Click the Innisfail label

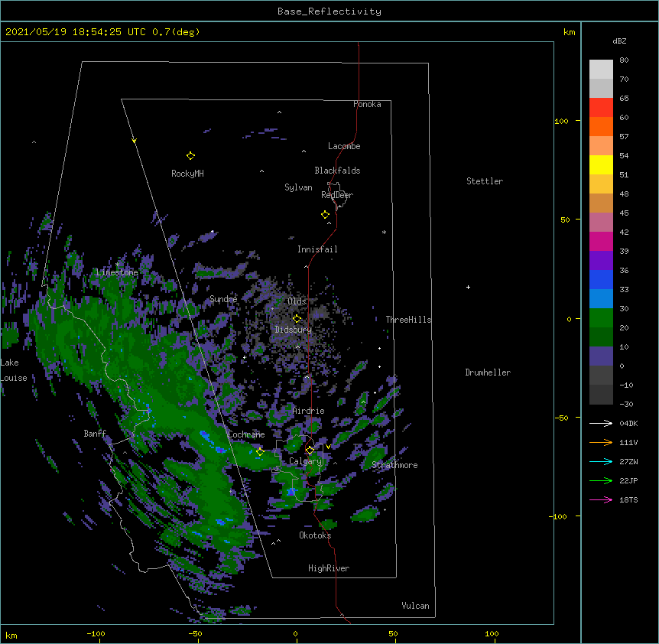[317, 249]
